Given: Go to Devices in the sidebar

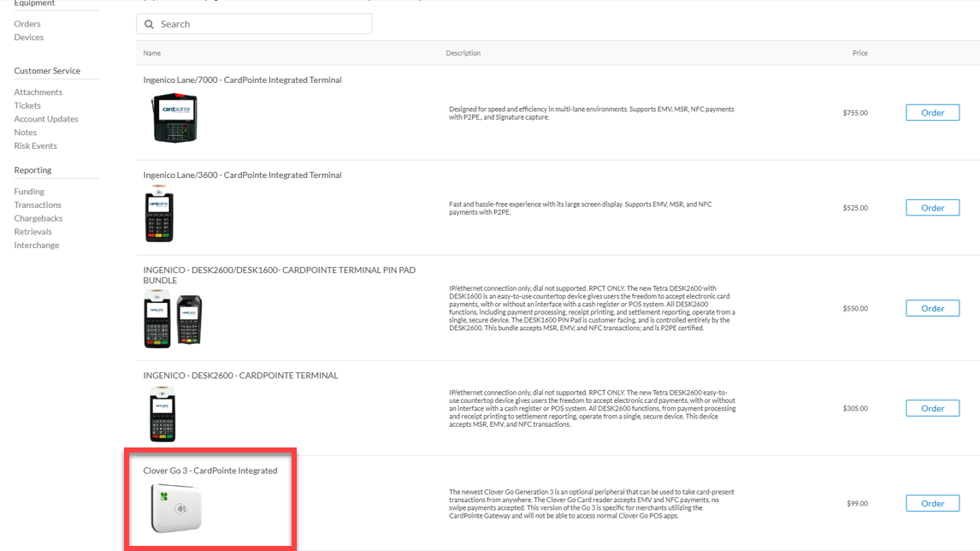Looking at the screenshot, I should click(29, 38).
